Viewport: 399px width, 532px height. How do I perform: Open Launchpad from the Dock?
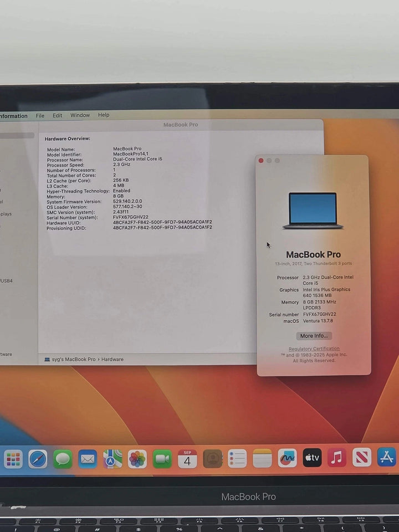click(x=13, y=459)
